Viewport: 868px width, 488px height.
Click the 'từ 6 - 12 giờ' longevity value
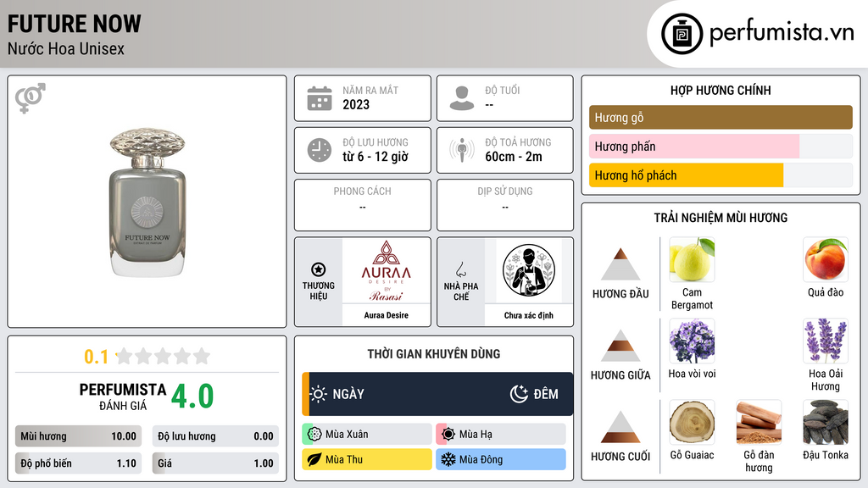coord(376,157)
